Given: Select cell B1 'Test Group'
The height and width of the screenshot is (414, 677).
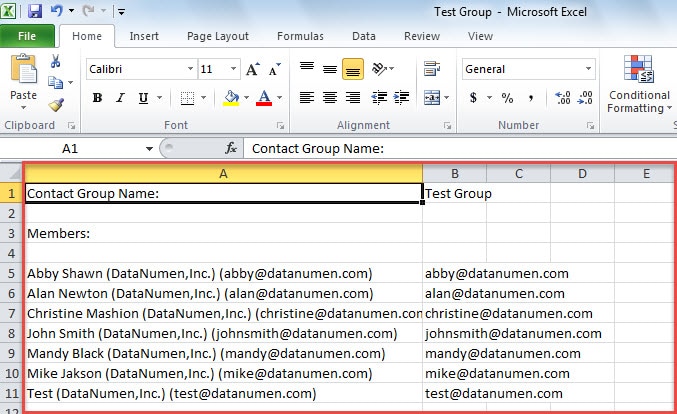Looking at the screenshot, I should point(455,193).
